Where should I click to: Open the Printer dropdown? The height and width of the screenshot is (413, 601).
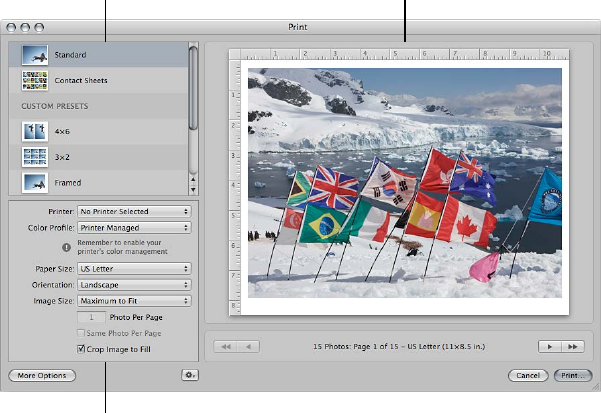tap(134, 211)
